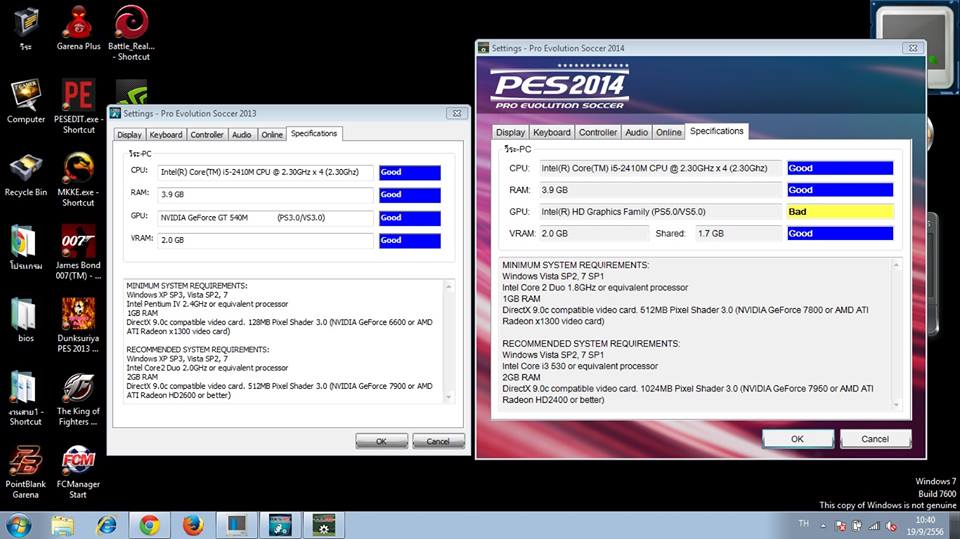The height and width of the screenshot is (539, 960).
Task: Click OK in the PES 2014 settings window
Action: [x=797, y=439]
